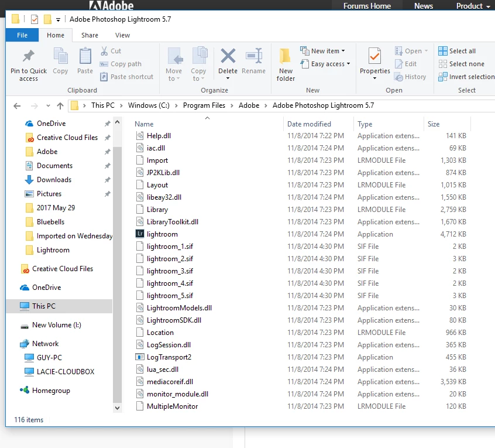Click the Copy ribbon icon
Image resolution: width=495 pixels, height=448 pixels.
point(60,56)
